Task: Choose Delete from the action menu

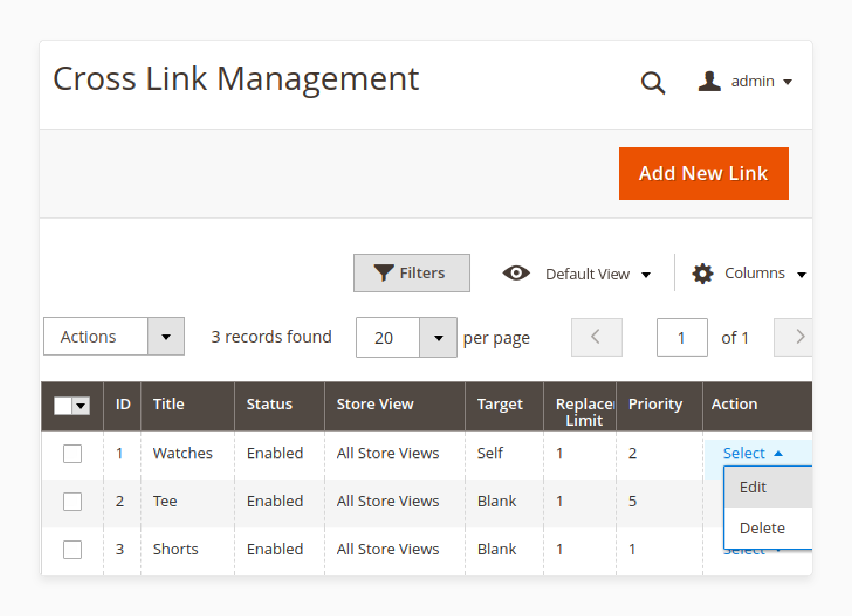Action: coord(768,528)
